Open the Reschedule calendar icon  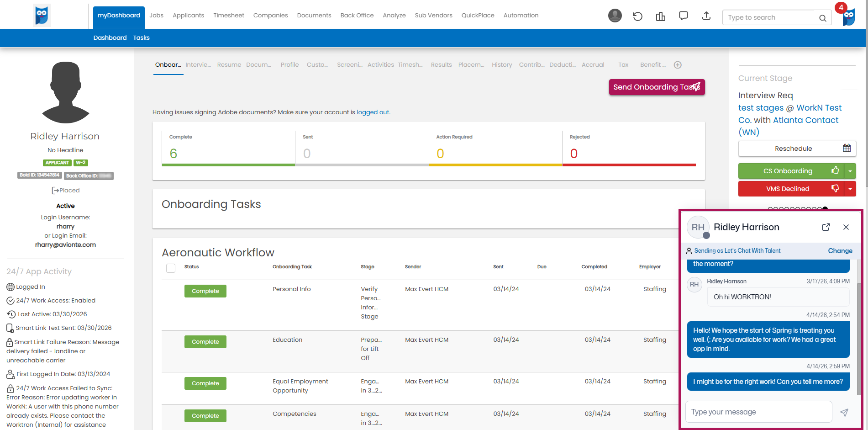coord(847,148)
